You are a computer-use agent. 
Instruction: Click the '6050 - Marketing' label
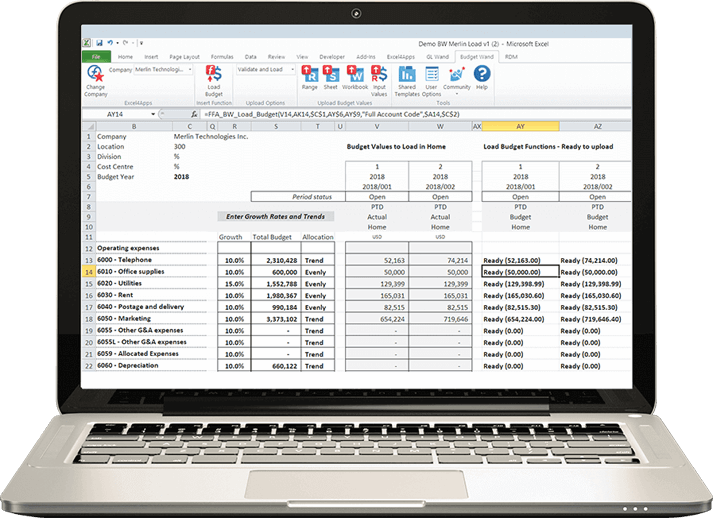[124, 318]
